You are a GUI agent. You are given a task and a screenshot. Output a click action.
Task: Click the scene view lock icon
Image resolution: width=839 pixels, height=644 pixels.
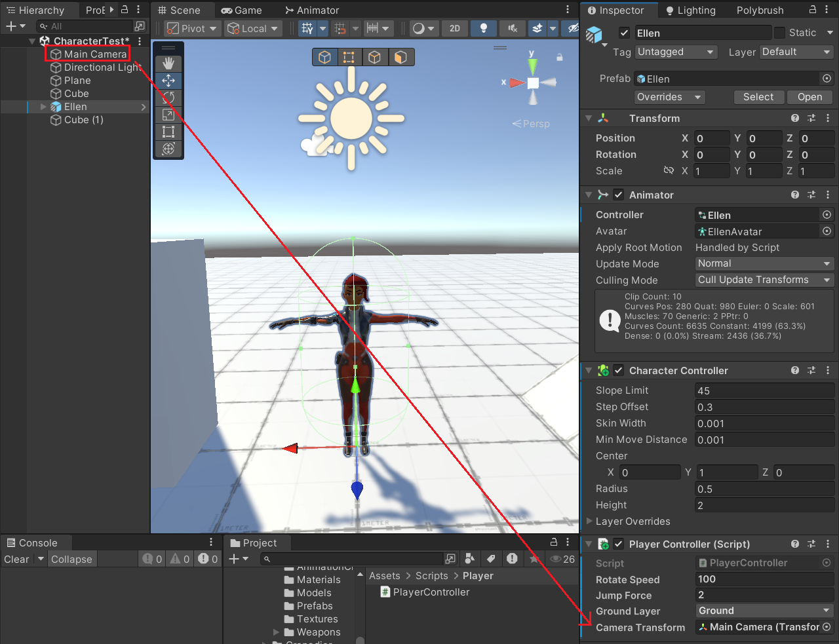pos(560,57)
